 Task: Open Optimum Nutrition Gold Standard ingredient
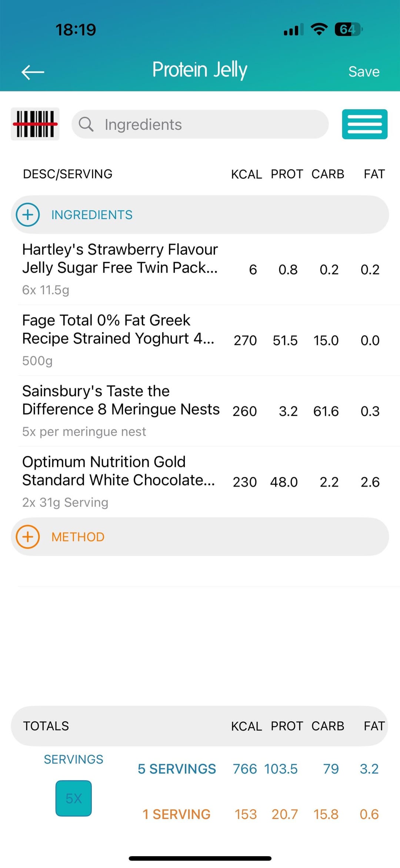tap(119, 481)
